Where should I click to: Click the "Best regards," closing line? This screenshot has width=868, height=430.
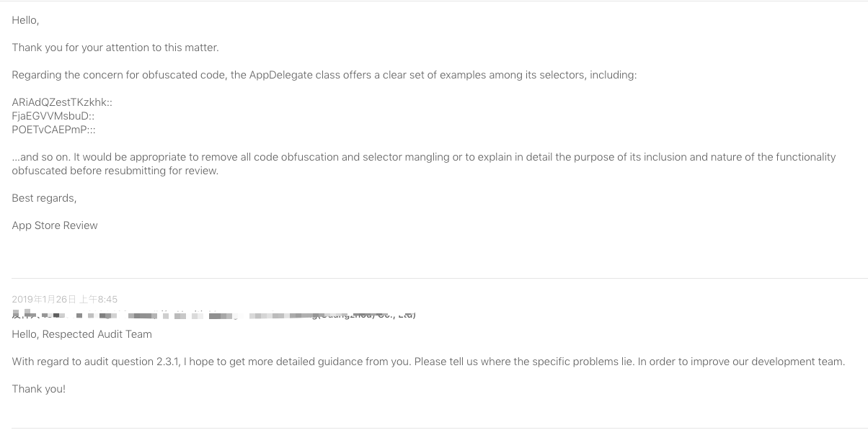pos(44,198)
